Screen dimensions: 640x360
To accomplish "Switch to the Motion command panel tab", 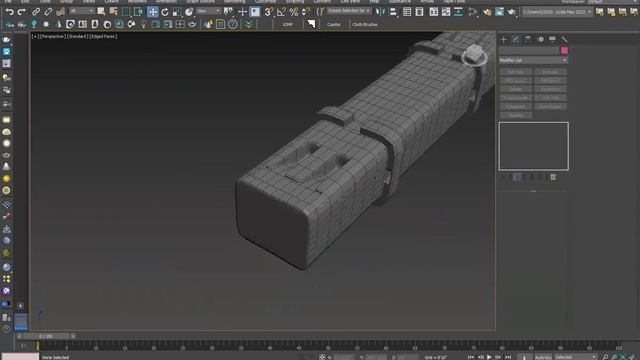I will 540,39.
